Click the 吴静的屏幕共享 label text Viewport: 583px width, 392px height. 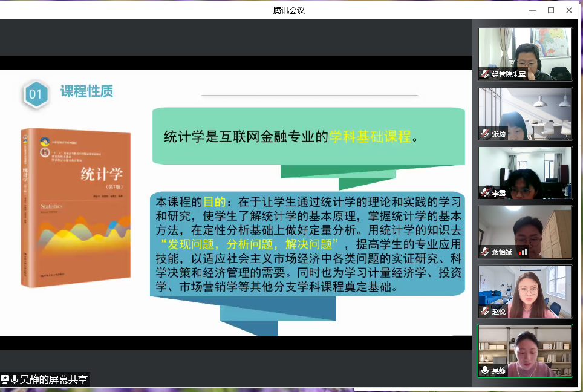point(54,379)
